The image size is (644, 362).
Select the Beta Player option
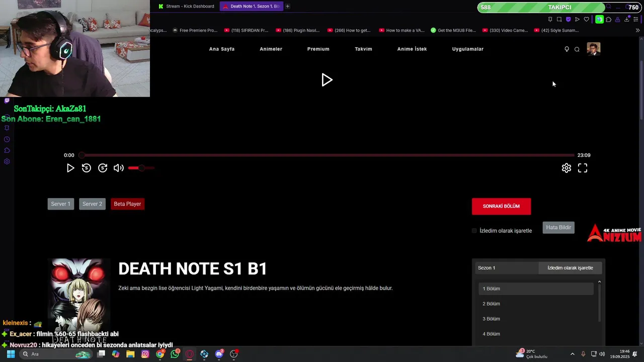pyautogui.click(x=127, y=204)
